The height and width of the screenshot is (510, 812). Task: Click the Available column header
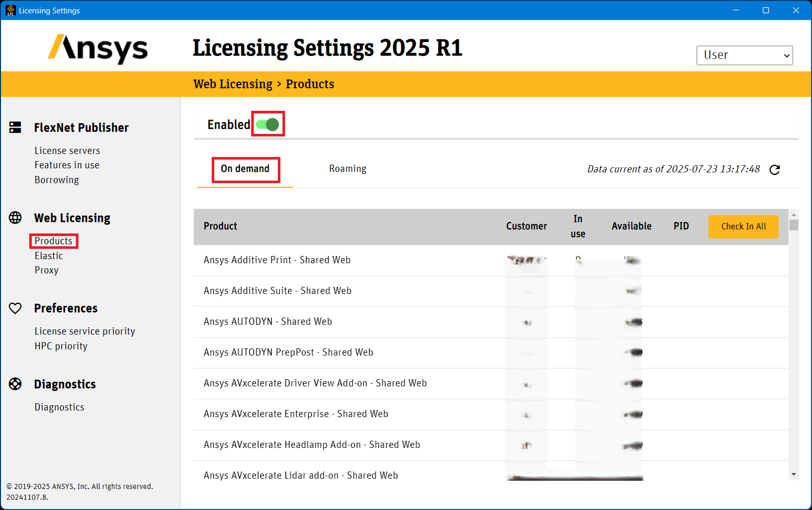tap(632, 226)
